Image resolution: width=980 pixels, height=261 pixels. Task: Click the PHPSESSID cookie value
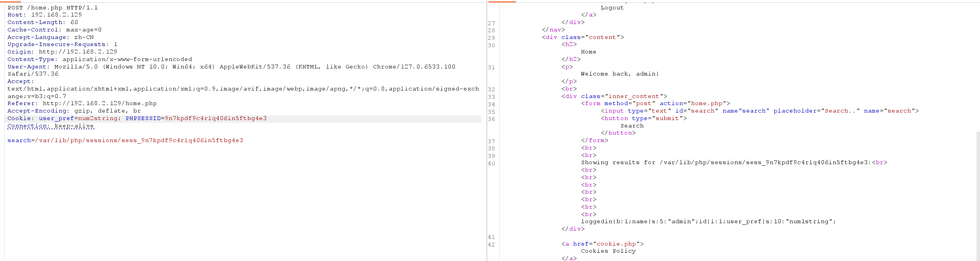point(215,118)
